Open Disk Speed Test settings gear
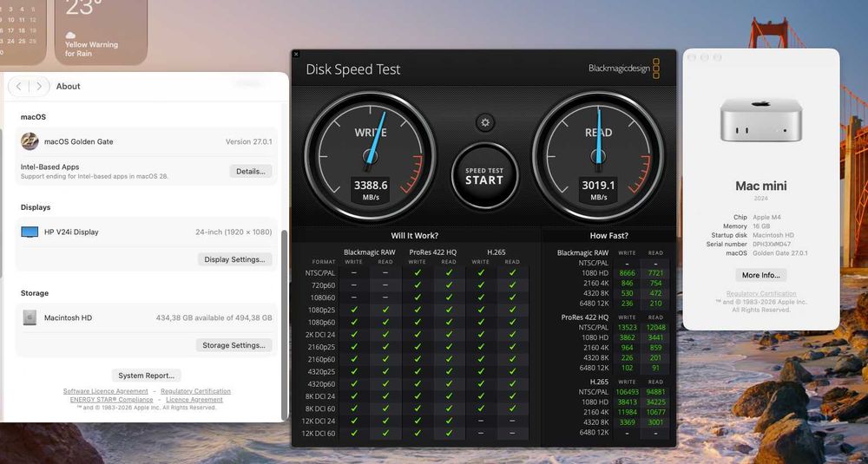 (485, 122)
